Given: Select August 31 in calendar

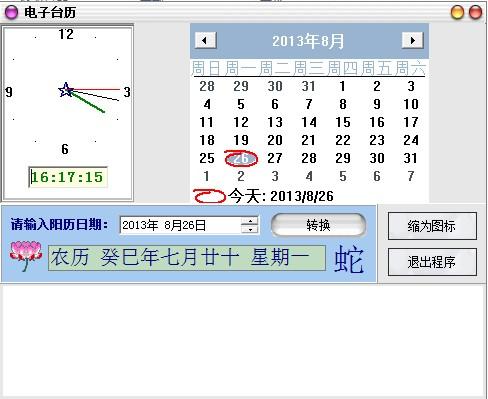Looking at the screenshot, I should tap(410, 158).
